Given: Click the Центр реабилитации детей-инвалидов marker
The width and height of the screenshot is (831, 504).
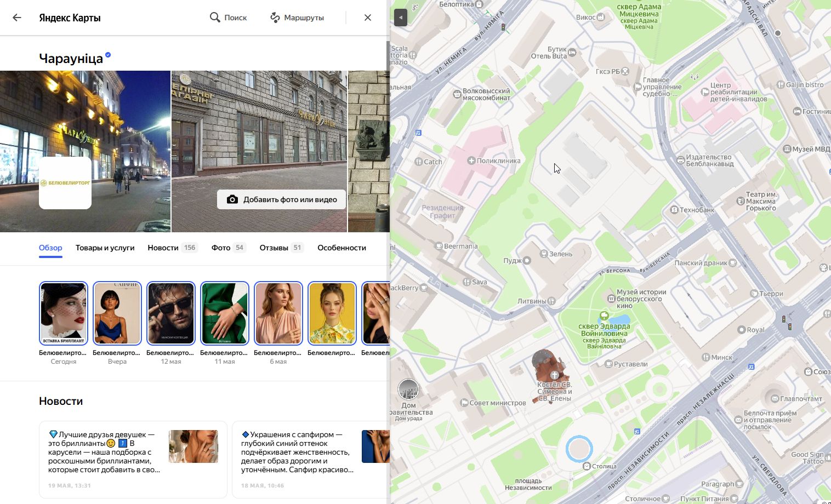Looking at the screenshot, I should coord(705,92).
